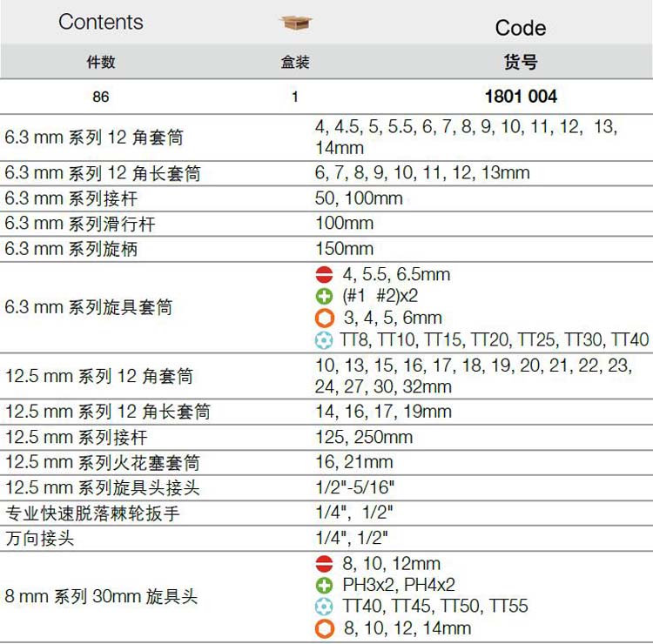Select the green Phillips icon beside (#1 #2)x2
Viewport: 653px width, 644px height.
(324, 296)
